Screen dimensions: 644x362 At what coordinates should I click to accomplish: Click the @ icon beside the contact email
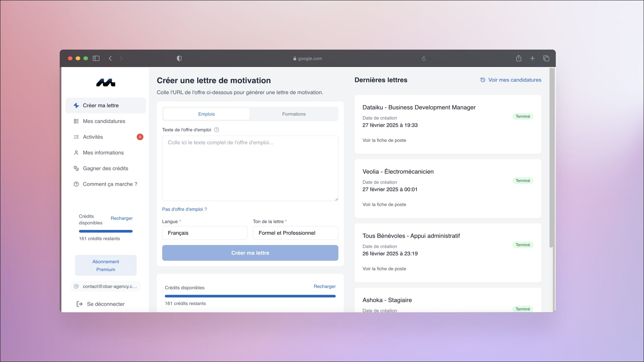pyautogui.click(x=76, y=286)
